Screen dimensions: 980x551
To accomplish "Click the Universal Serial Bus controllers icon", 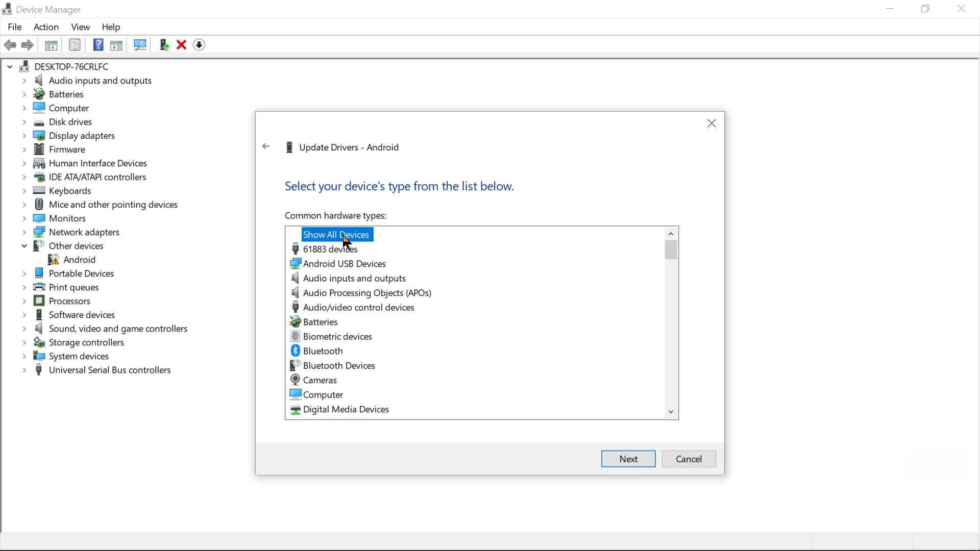I will [39, 370].
